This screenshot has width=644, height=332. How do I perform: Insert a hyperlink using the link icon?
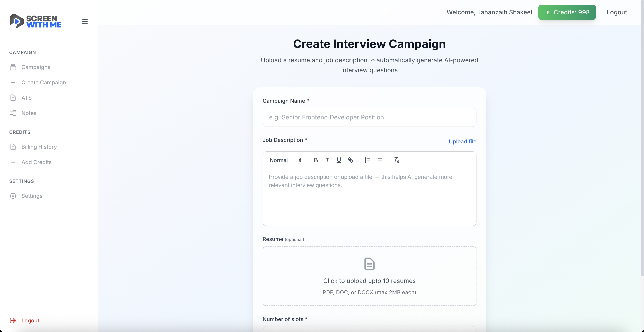point(351,160)
